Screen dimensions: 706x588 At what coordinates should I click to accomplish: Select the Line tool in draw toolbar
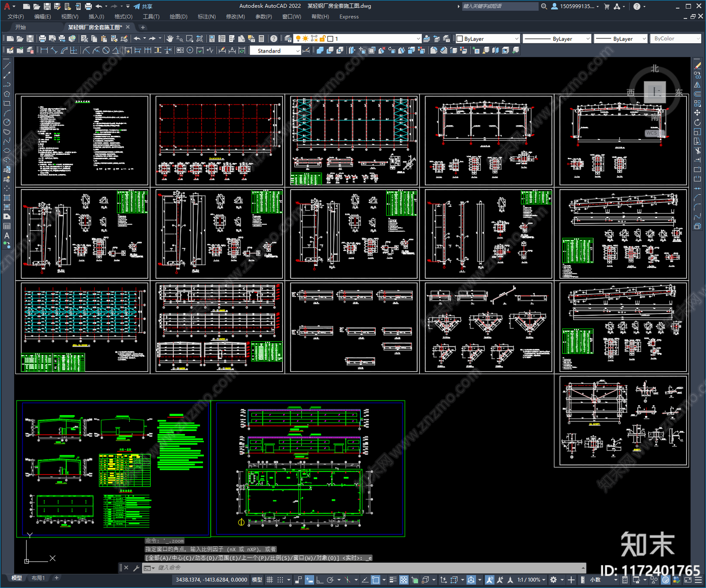pos(7,66)
